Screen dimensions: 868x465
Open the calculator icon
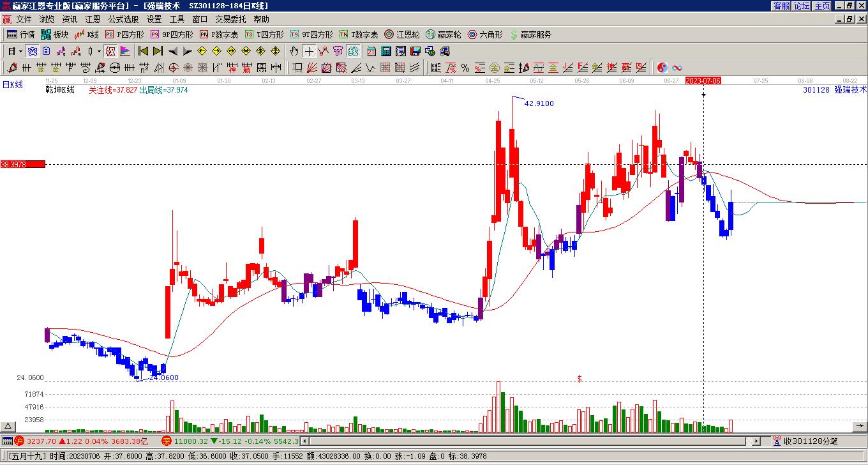[x=386, y=51]
